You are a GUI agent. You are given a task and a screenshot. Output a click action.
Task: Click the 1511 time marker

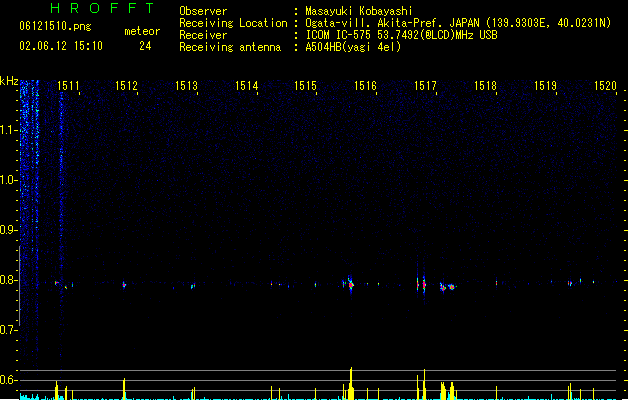(x=68, y=86)
